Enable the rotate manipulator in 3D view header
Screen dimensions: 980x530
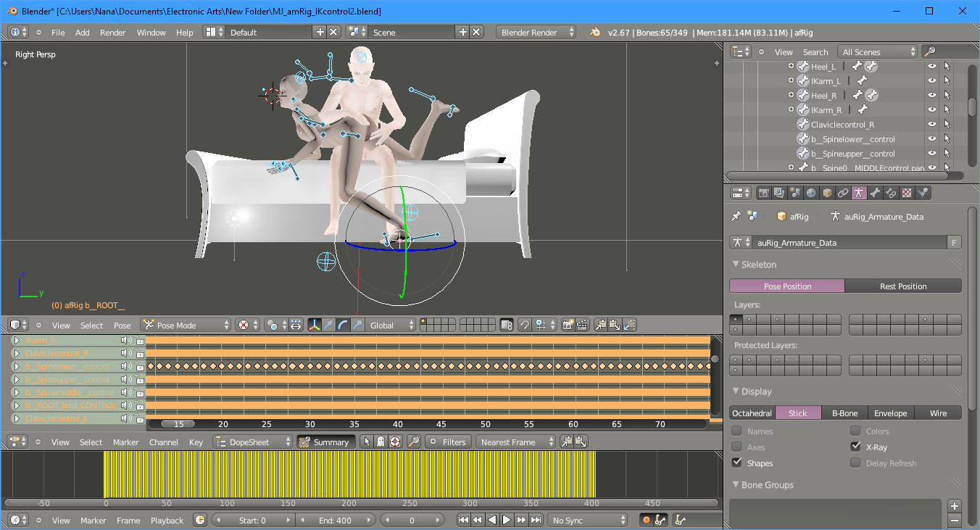[x=344, y=325]
